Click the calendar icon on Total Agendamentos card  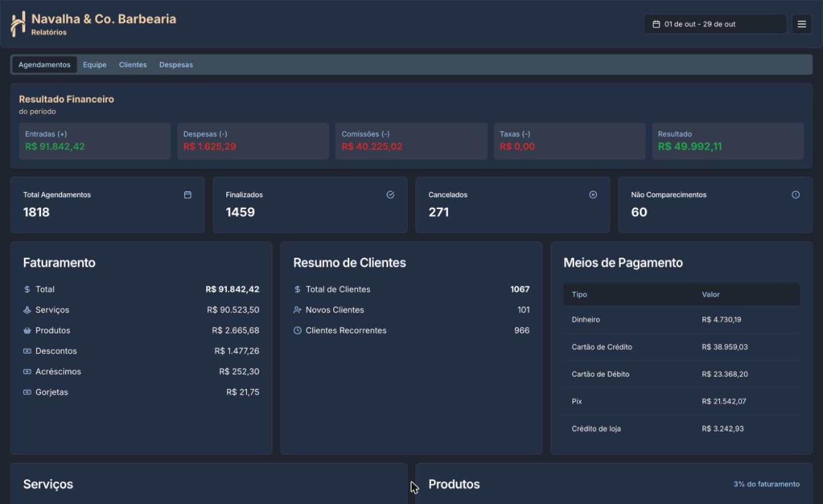click(x=187, y=195)
